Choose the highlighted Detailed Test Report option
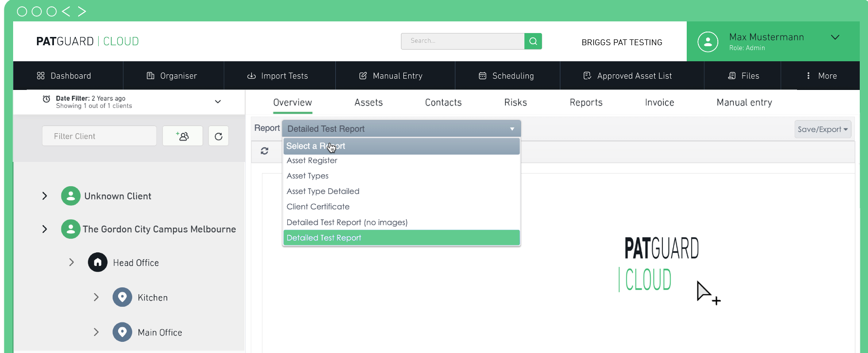The width and height of the screenshot is (868, 353). tap(401, 238)
